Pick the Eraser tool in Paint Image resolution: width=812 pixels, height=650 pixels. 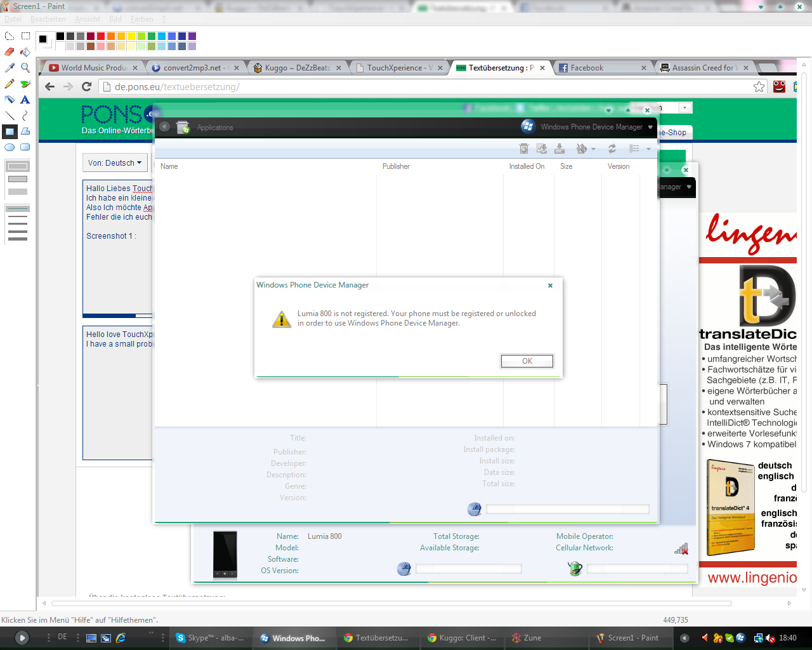coord(10,52)
